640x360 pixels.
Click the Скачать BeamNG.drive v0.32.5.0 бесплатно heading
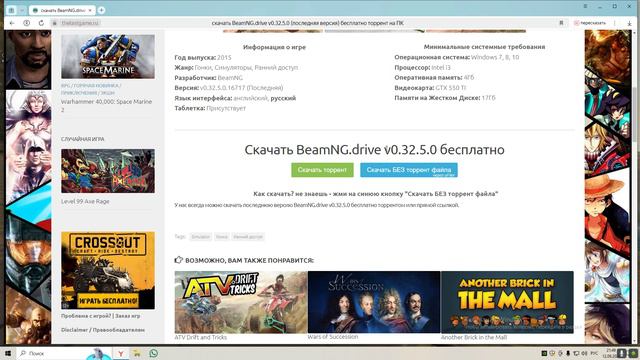(x=374, y=149)
